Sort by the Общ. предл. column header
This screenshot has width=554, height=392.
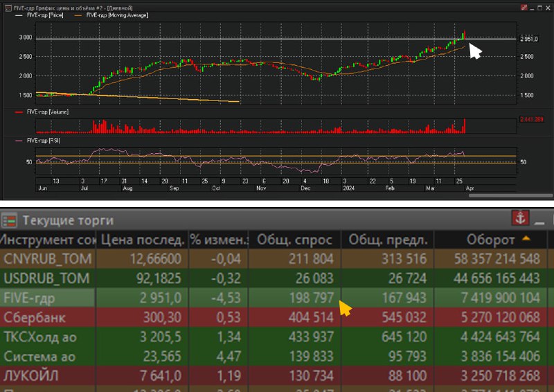[388, 240]
